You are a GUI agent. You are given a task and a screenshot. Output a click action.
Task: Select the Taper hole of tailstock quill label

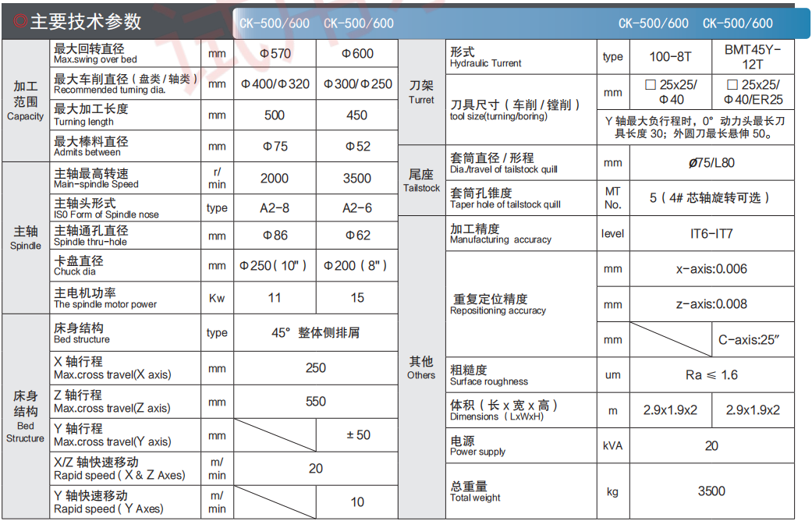pyautogui.click(x=505, y=204)
